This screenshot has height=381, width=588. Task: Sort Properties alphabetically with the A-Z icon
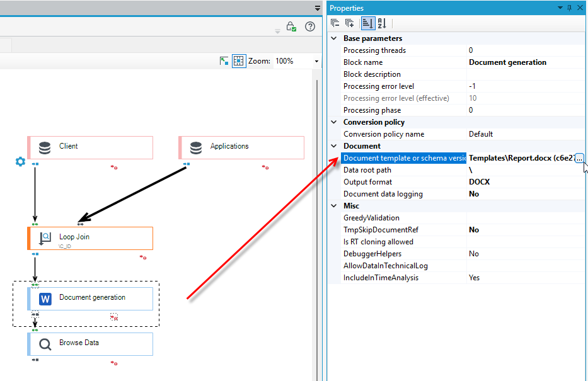[382, 23]
